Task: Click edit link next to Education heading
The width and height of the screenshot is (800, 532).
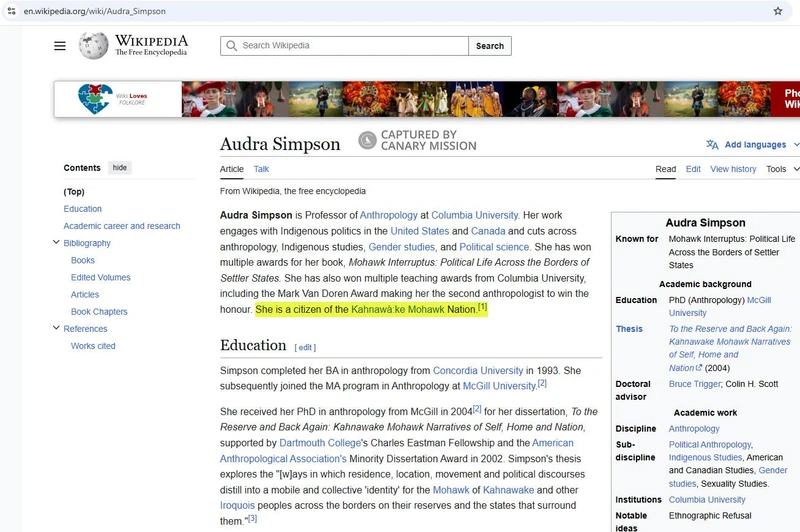Action: click(305, 347)
